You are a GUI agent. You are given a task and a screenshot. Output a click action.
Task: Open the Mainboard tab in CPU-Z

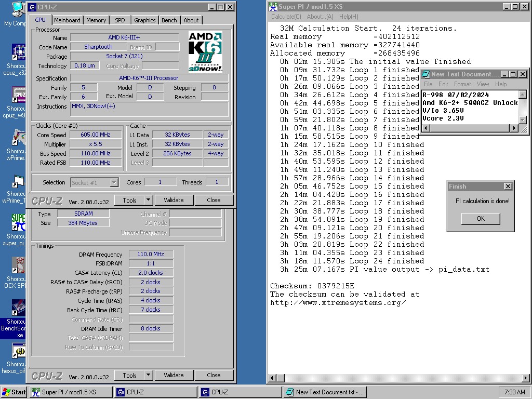67,20
